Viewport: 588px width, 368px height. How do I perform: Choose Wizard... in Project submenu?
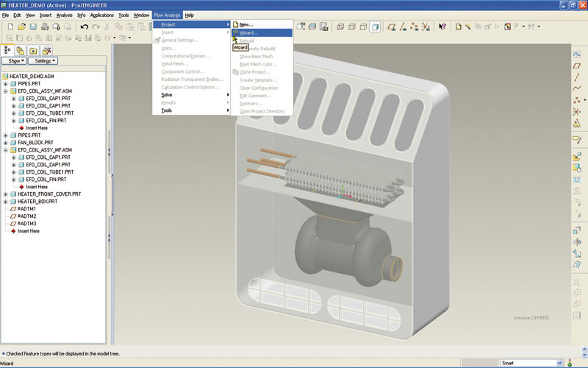pyautogui.click(x=262, y=32)
